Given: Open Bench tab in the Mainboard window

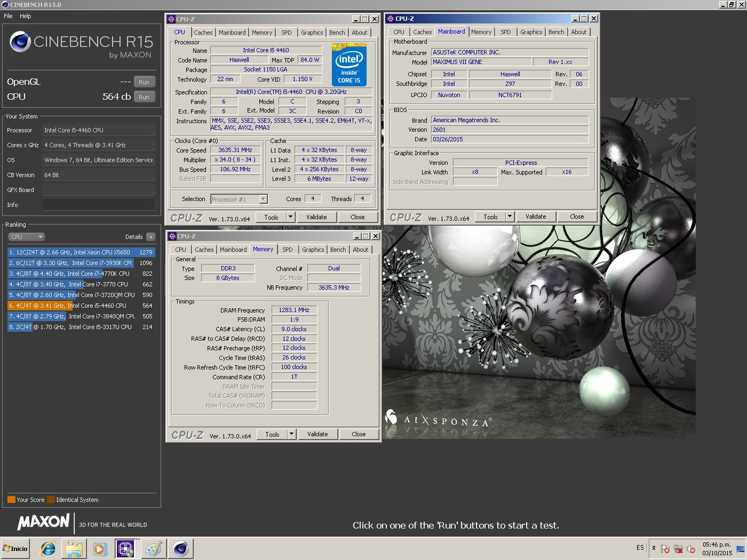Looking at the screenshot, I should (557, 32).
